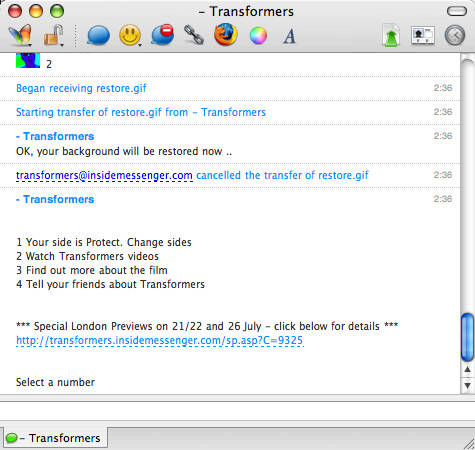Close the chat window with red button
475x450 pixels.
[x=15, y=11]
